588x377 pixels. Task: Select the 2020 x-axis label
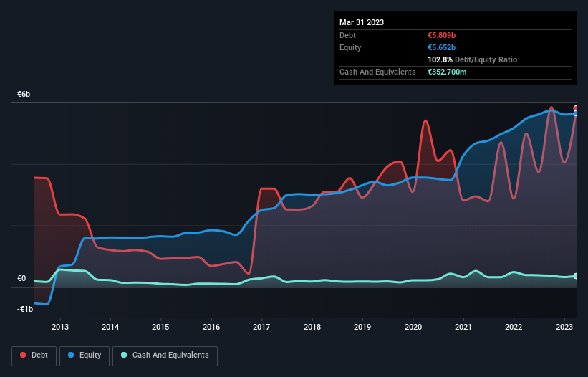coord(413,327)
